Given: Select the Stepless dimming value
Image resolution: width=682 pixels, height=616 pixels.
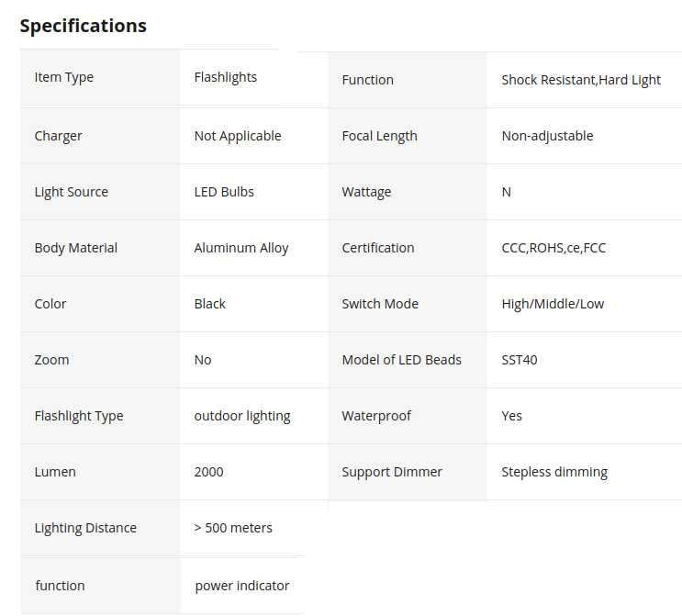Looking at the screenshot, I should click(554, 472).
